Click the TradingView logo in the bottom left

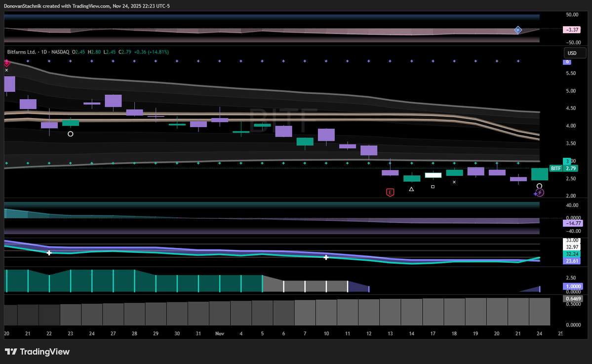(x=12, y=352)
